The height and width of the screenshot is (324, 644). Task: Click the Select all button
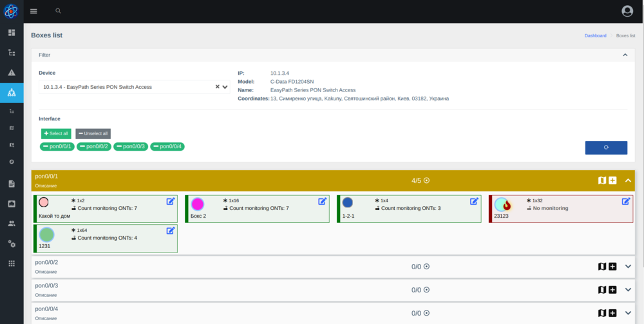(56, 133)
